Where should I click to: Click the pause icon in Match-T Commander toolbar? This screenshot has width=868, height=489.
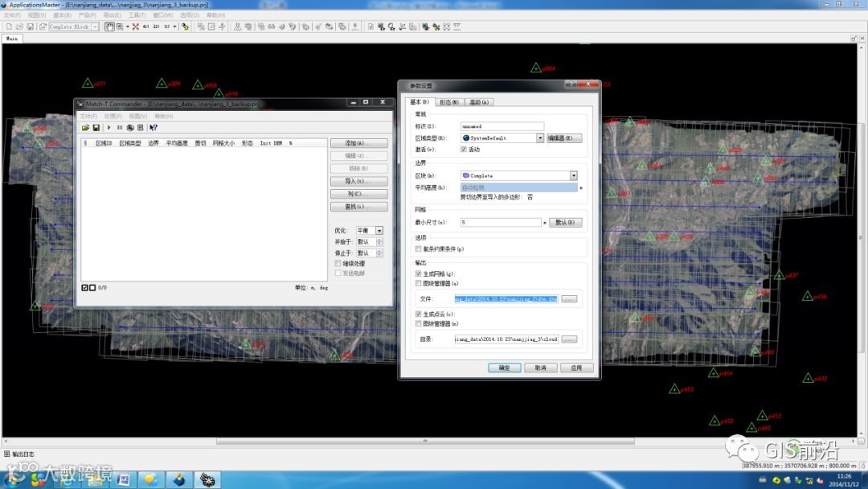pos(120,127)
